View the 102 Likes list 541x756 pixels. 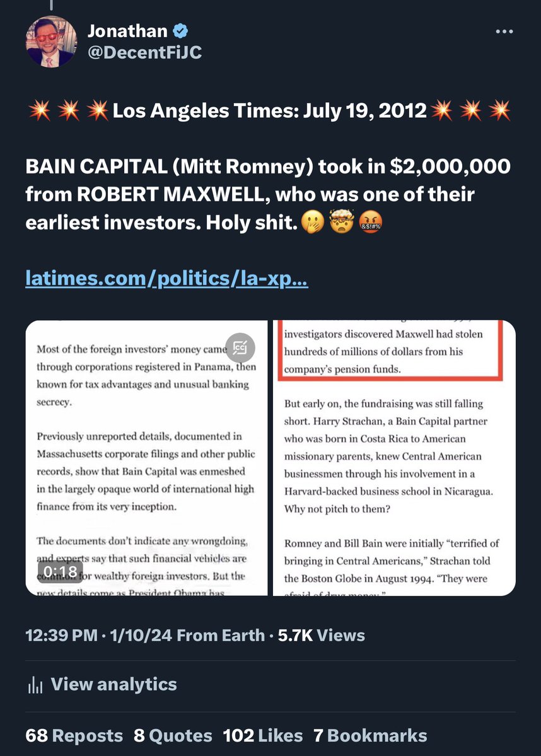[262, 735]
